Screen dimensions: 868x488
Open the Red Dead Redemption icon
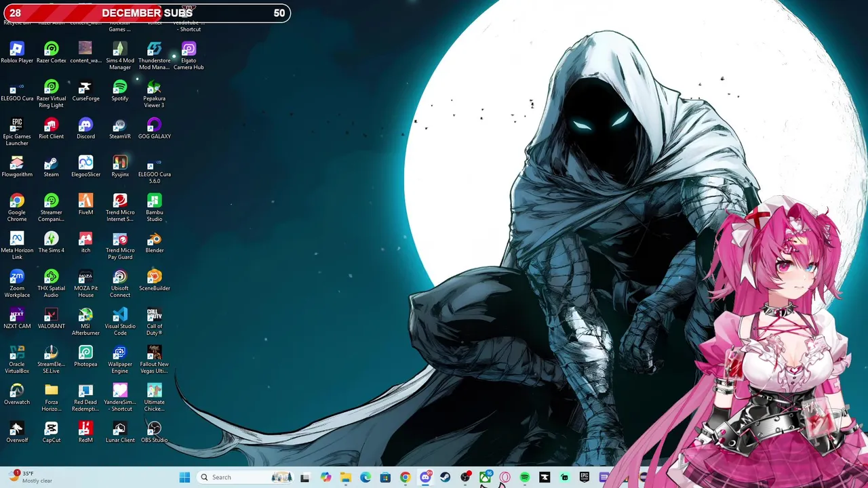coord(85,398)
